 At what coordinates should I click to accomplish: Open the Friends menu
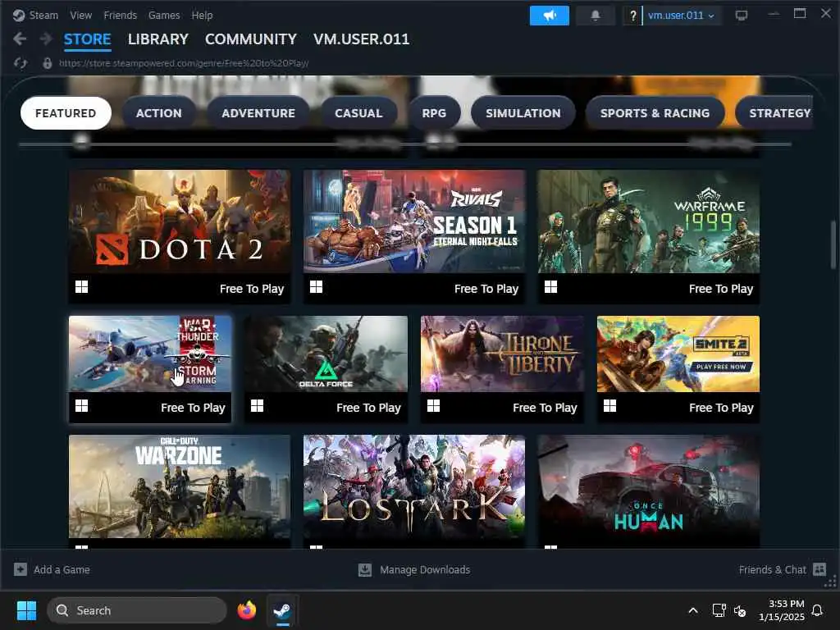pos(120,15)
